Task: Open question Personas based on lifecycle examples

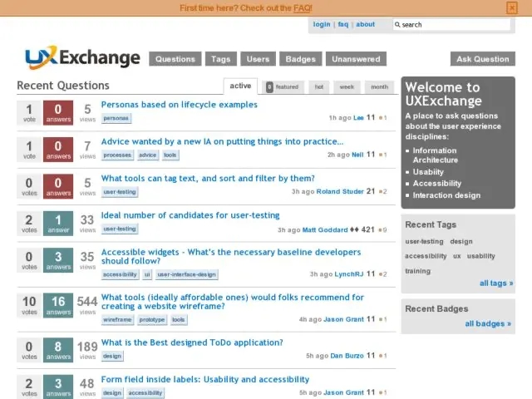Action: 180,105
